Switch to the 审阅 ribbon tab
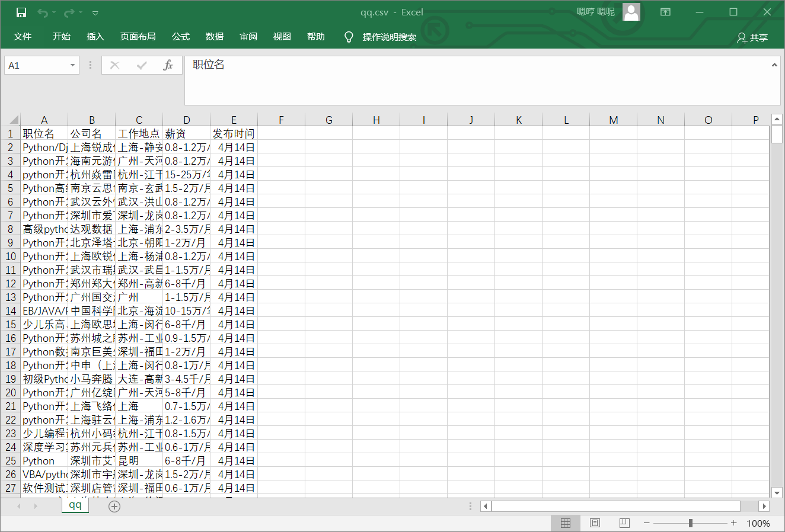 pyautogui.click(x=248, y=37)
